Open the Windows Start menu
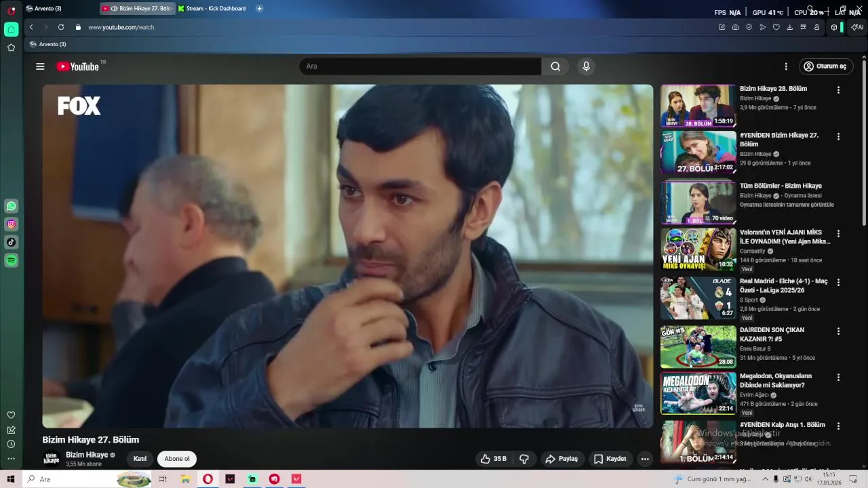868x488 pixels. 12,479
